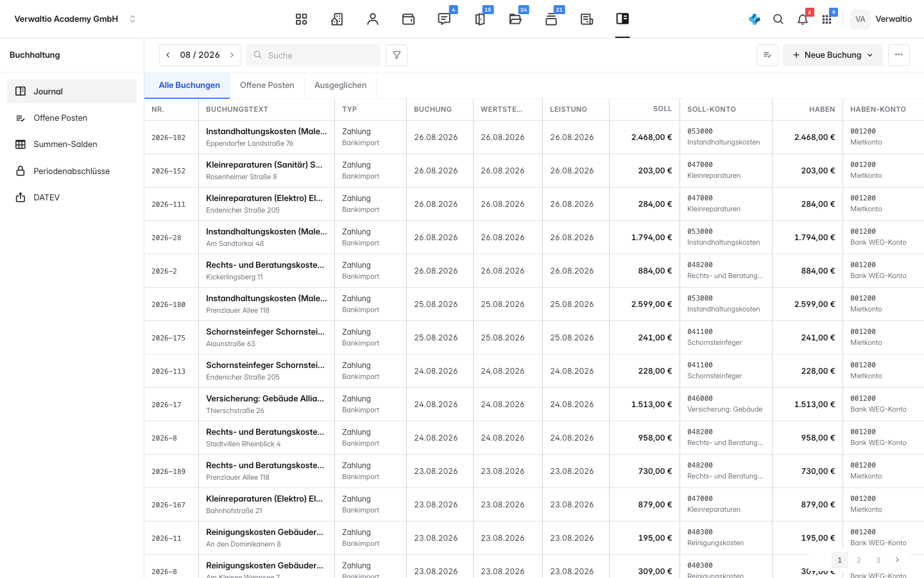924x578 pixels.
Task: Open the three-dots more options menu
Action: tap(899, 55)
